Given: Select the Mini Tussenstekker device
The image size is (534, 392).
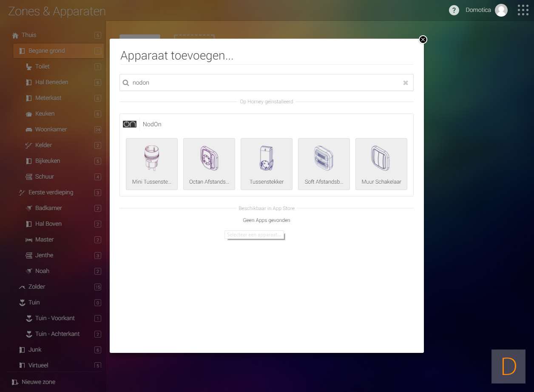Looking at the screenshot, I should [x=152, y=164].
